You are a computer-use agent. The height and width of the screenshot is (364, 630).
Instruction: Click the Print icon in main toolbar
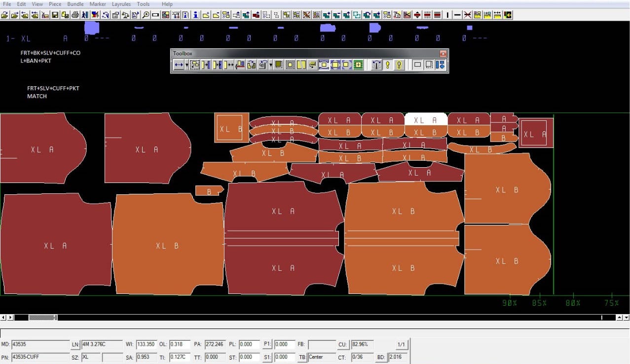pos(75,15)
